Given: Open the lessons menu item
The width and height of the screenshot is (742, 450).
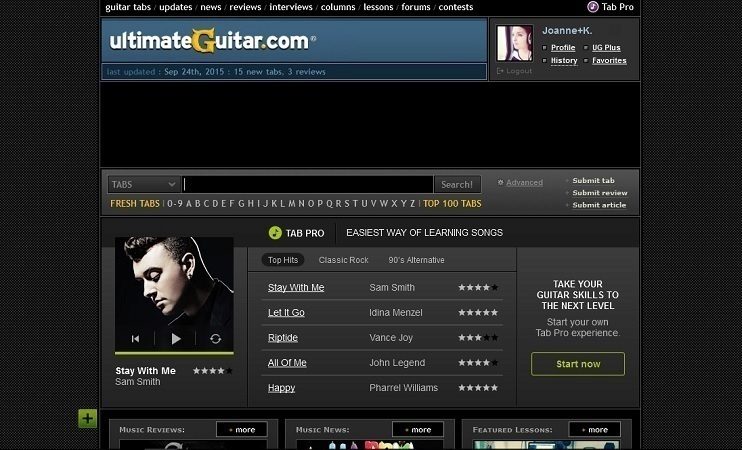Looking at the screenshot, I should (x=378, y=7).
